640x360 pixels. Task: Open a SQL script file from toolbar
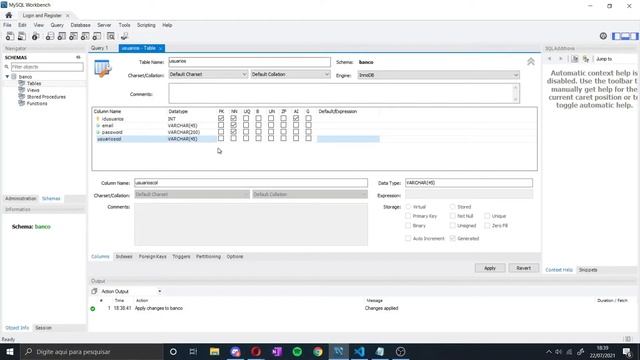click(22, 36)
